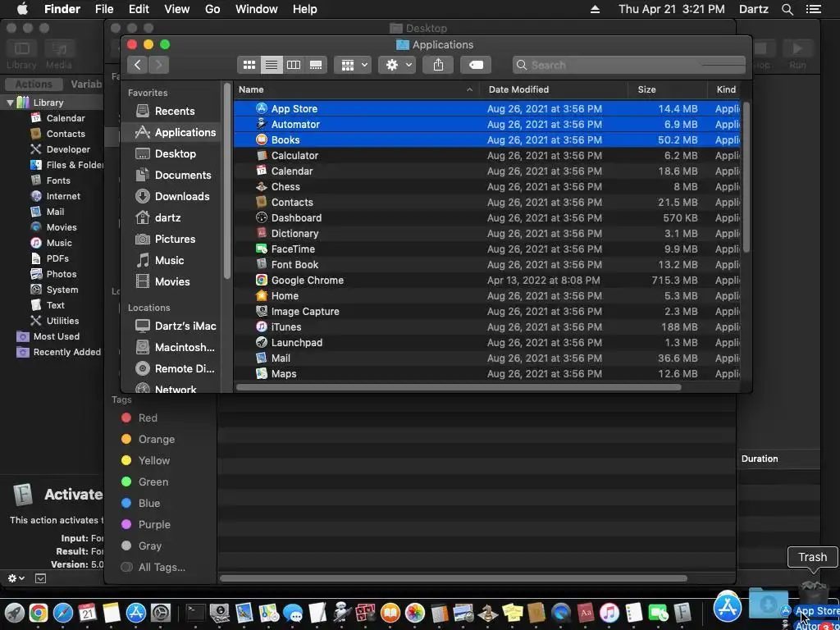Open Messages from the Dock
840x630 pixels.
coord(293,612)
